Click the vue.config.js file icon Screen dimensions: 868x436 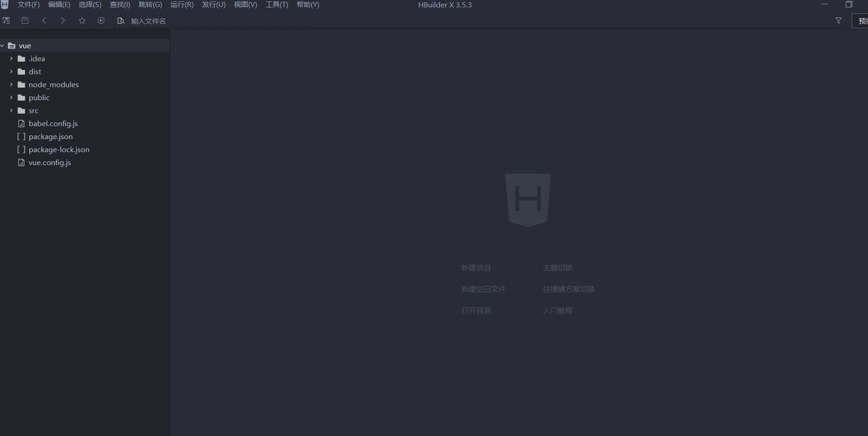point(21,162)
